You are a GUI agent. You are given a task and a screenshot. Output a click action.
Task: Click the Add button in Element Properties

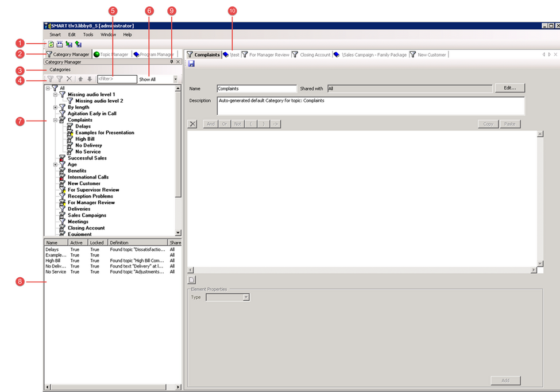point(505,380)
